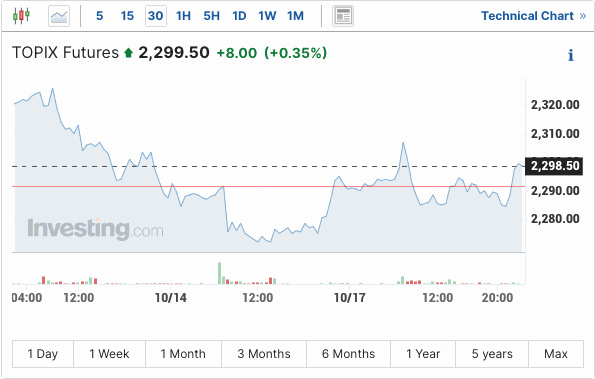The width and height of the screenshot is (595, 379).
Task: Switch to the 1M interval
Action: [x=295, y=16]
